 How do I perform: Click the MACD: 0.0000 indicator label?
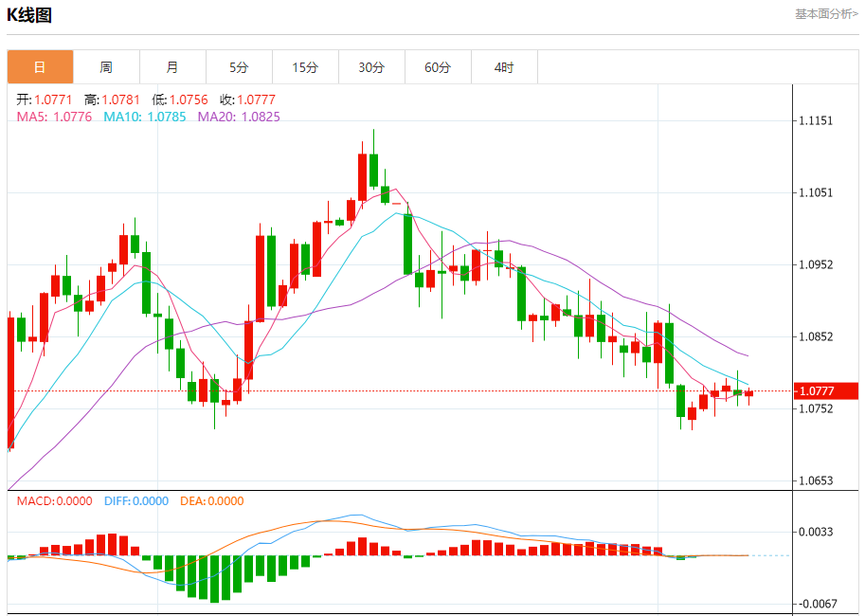[x=54, y=501]
